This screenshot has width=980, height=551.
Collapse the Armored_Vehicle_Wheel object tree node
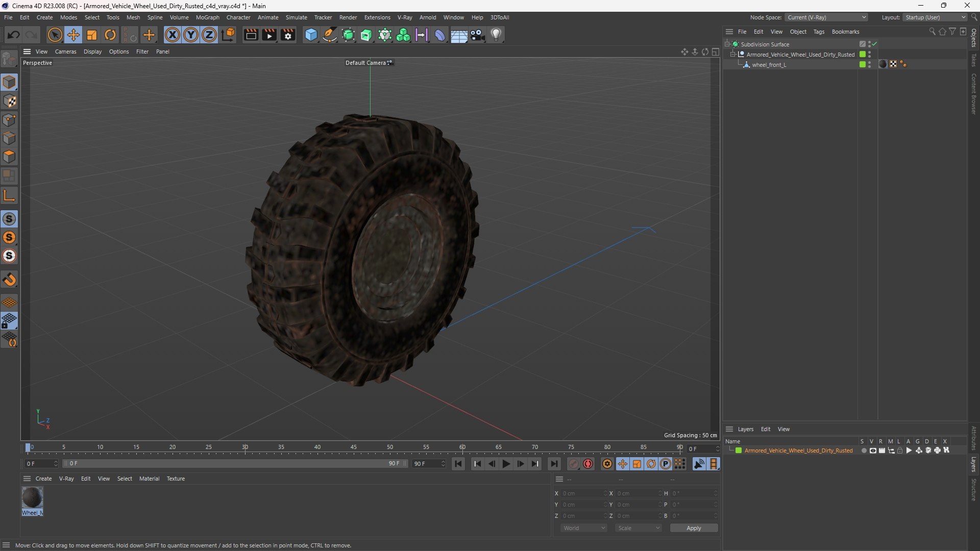click(732, 54)
